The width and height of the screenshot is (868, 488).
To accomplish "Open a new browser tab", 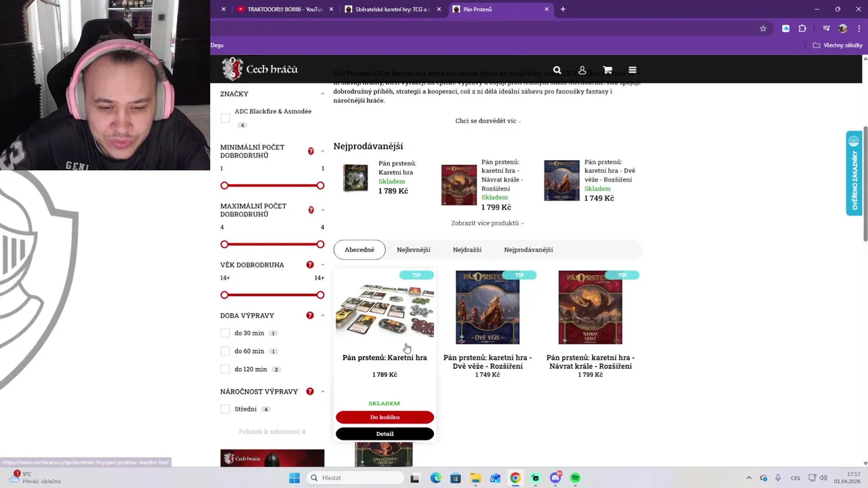I will (563, 9).
